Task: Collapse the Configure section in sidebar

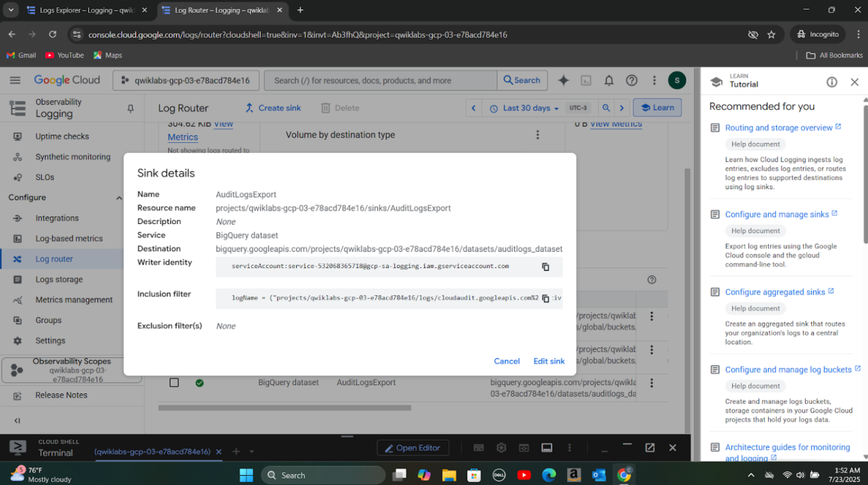Action: [119, 198]
